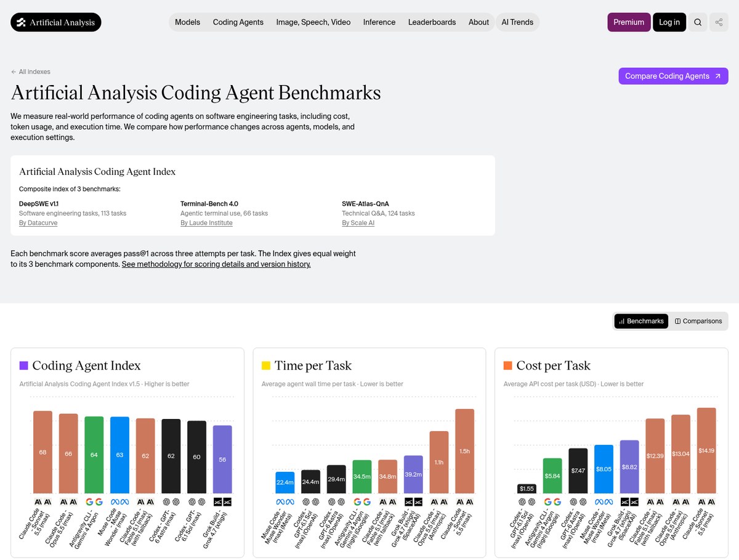Click the orange square beside Cost per Task
The height and width of the screenshot is (560, 739).
(x=508, y=366)
